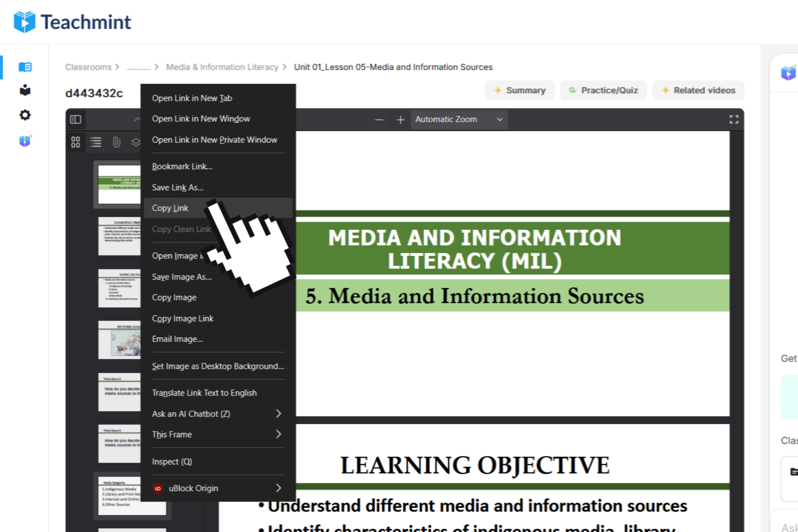This screenshot has width=798, height=532.
Task: Toggle the PDF sidebar panel
Action: pos(76,120)
